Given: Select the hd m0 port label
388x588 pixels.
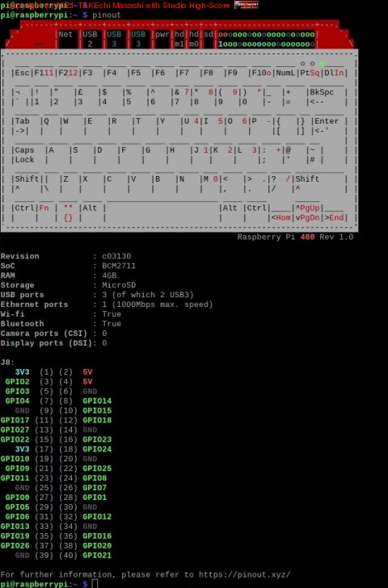Looking at the screenshot, I should coord(194,39).
